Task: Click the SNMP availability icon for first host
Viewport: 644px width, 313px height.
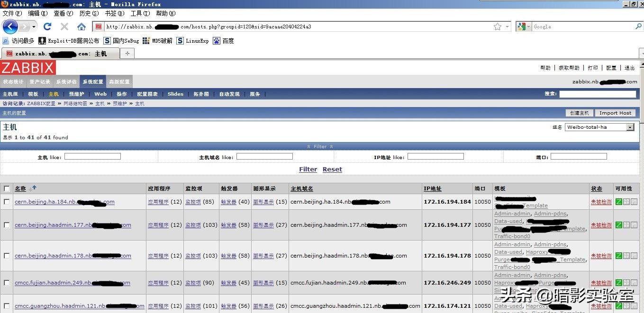Action: [x=626, y=202]
